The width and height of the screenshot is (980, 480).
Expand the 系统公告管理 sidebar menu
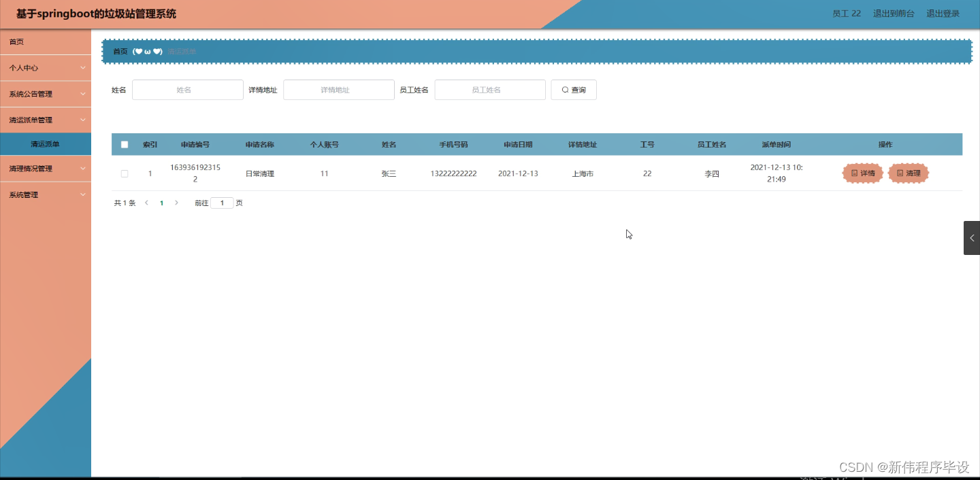pos(46,93)
